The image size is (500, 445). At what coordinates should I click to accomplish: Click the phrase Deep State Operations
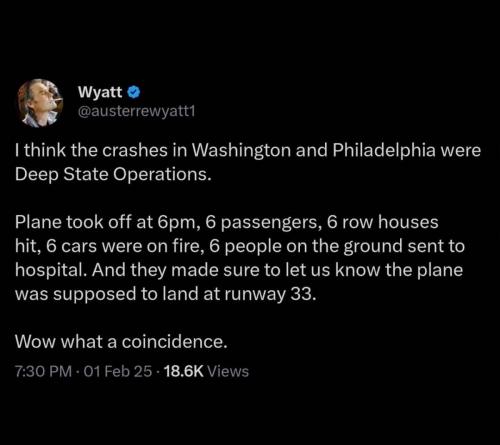coord(113,174)
